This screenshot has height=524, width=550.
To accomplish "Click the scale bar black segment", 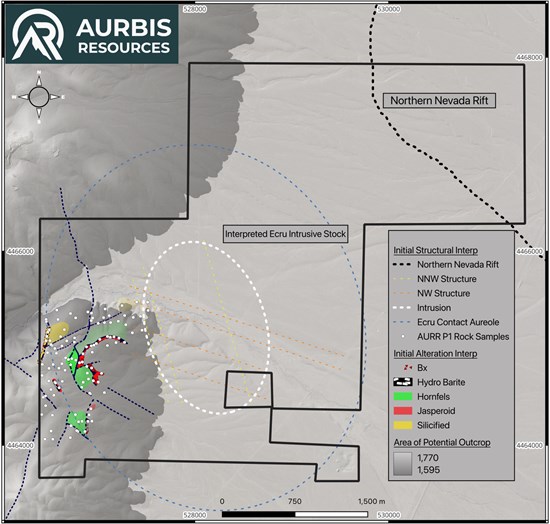I will 259,514.
